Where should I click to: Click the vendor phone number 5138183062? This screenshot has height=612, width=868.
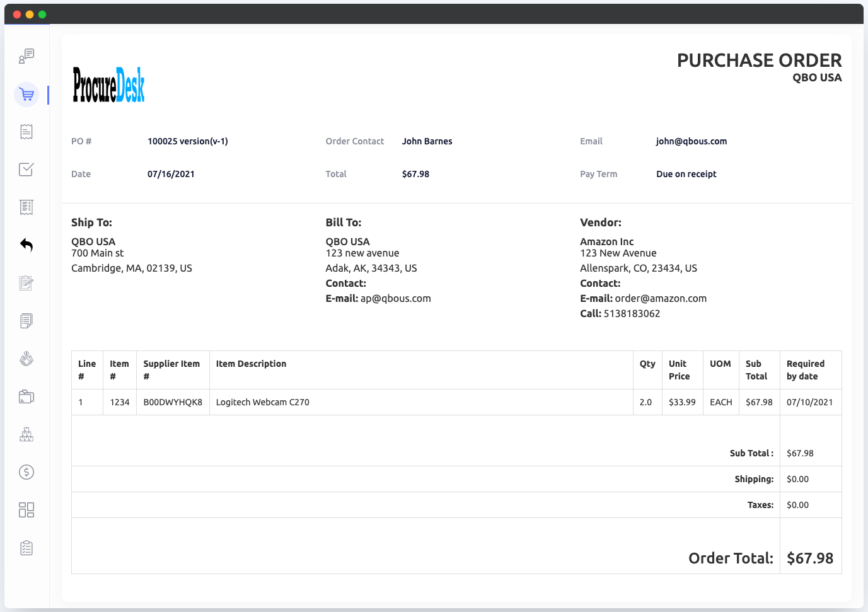coord(632,314)
